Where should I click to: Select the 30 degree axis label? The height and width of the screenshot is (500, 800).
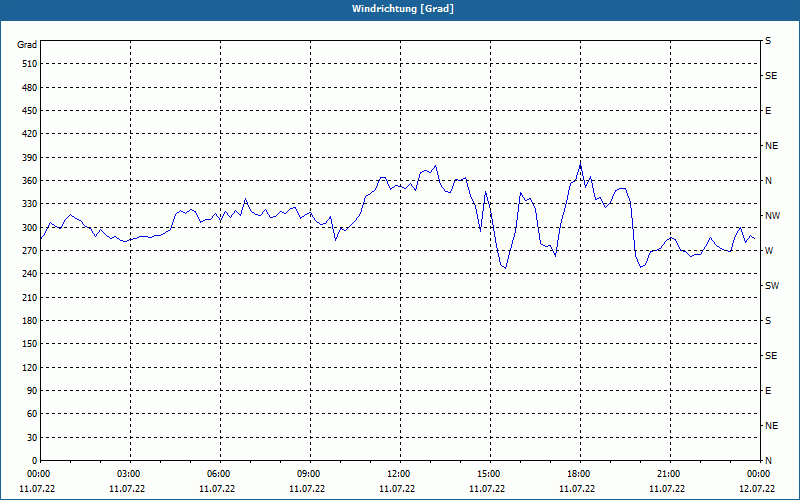[32, 437]
